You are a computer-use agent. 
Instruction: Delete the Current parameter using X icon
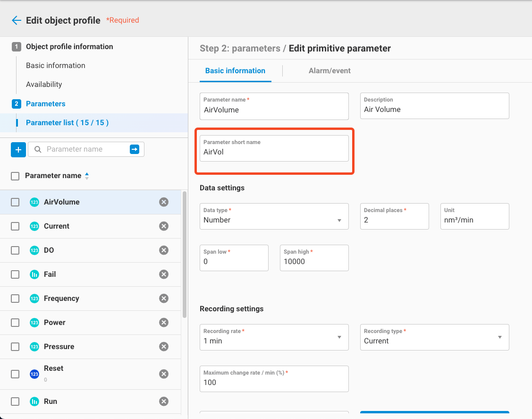tap(164, 226)
